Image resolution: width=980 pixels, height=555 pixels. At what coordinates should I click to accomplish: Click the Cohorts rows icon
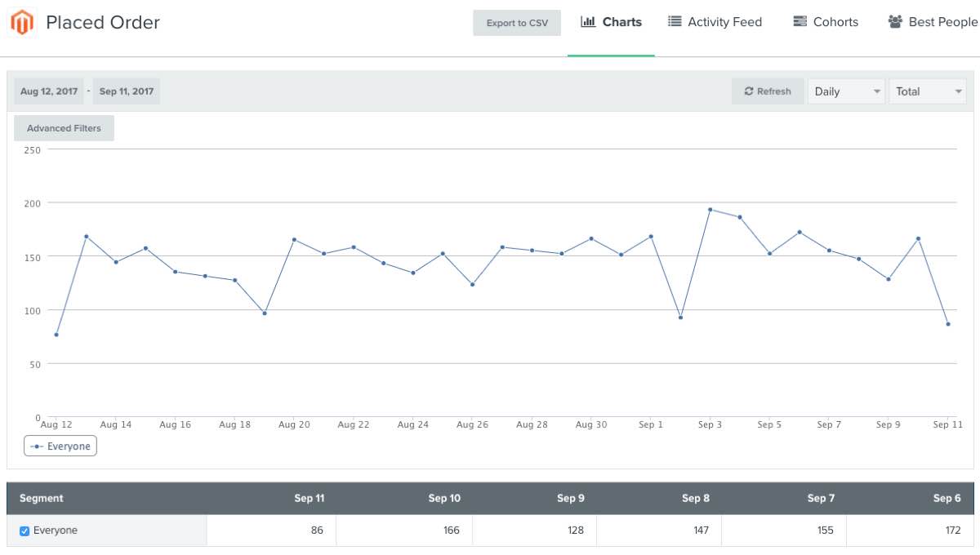click(x=799, y=21)
